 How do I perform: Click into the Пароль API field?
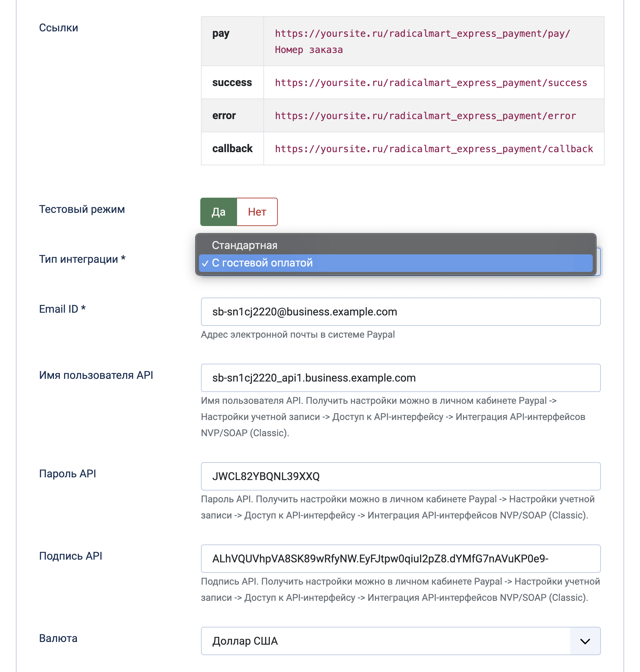(400, 476)
